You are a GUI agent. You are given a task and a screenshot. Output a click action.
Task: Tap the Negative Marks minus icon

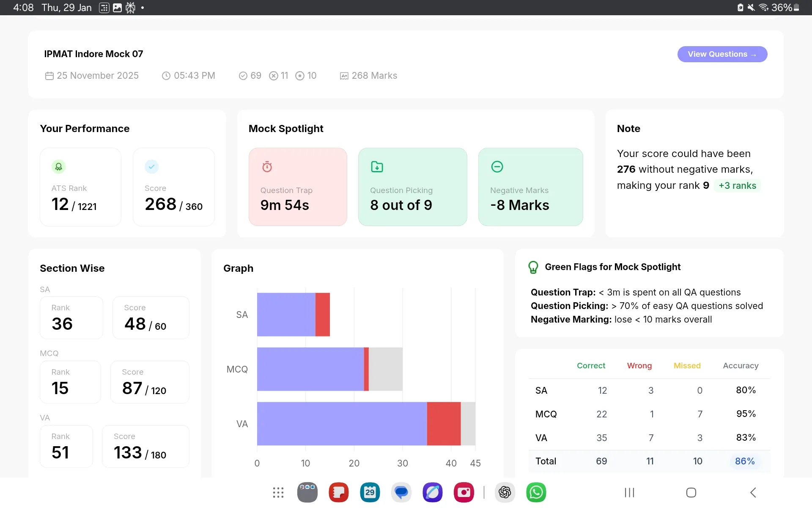(x=497, y=167)
